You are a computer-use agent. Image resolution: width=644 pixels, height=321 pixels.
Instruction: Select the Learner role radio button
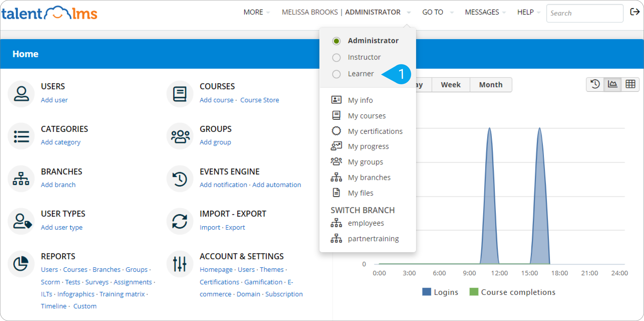(x=336, y=74)
